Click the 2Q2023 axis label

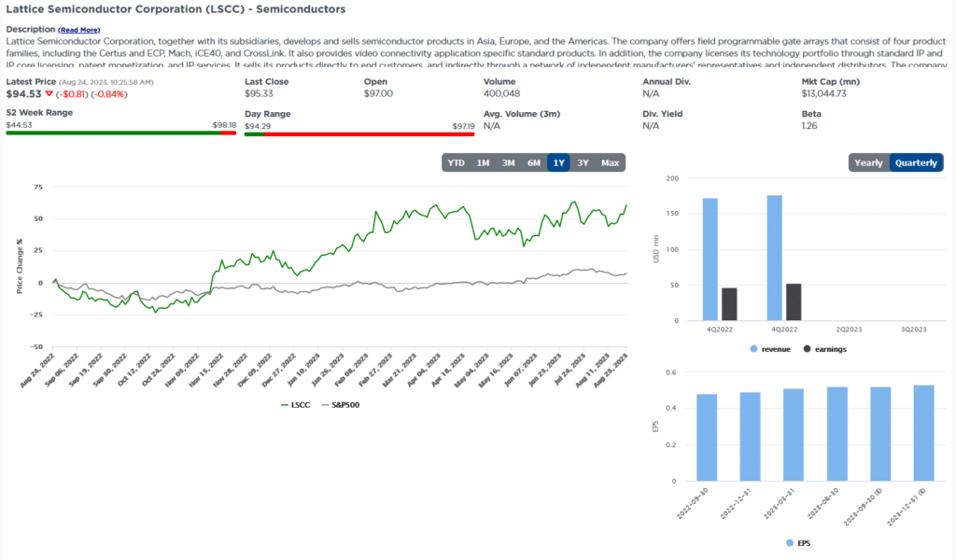click(849, 329)
